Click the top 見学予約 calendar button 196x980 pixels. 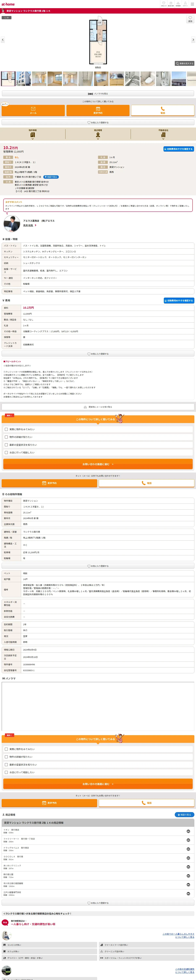click(98, 110)
